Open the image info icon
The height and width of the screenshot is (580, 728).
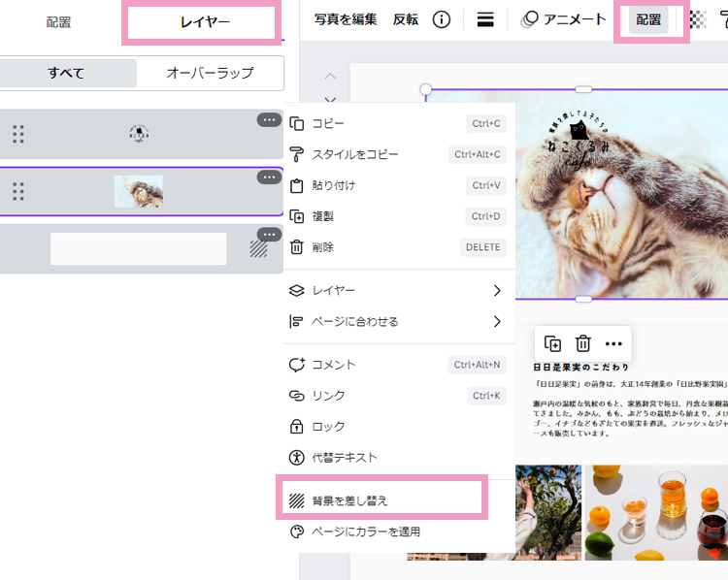tap(441, 19)
